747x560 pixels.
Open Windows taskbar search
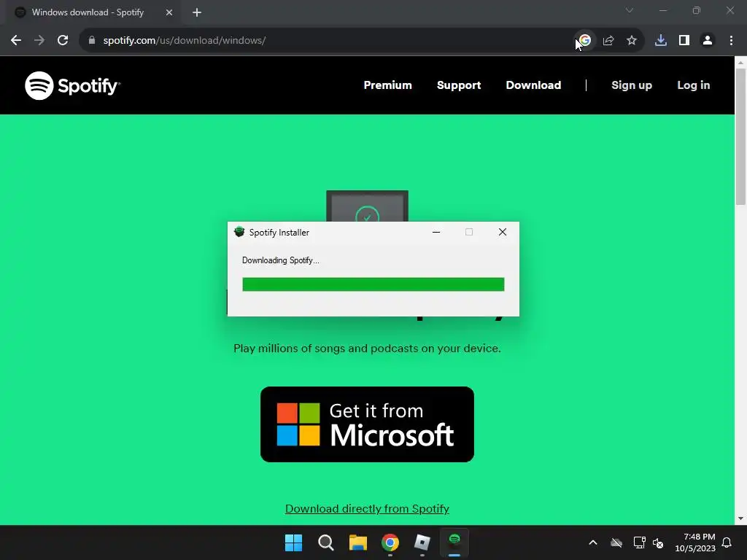point(326,542)
